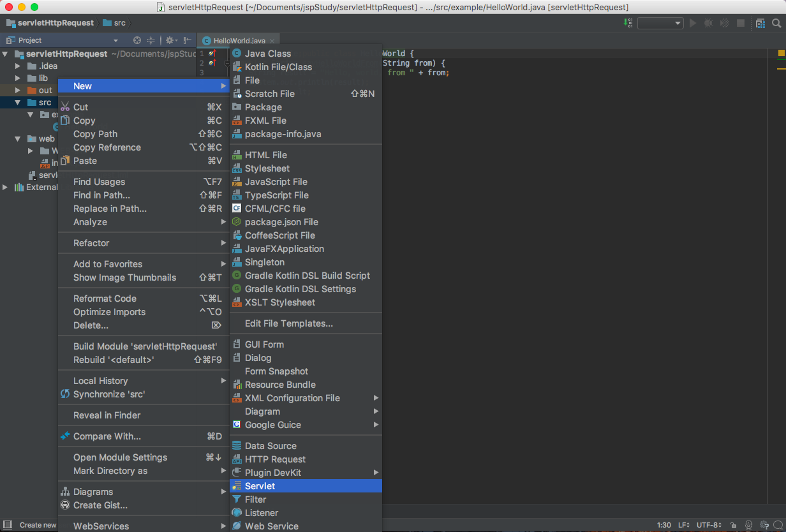Open the Project panel gear settings
The height and width of the screenshot is (532, 786).
point(172,40)
